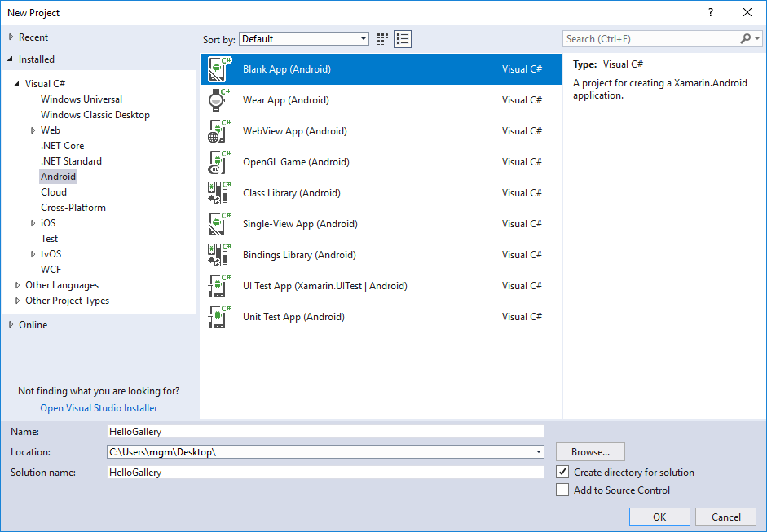Click the search magnifier icon
The height and width of the screenshot is (532, 767).
(745, 39)
